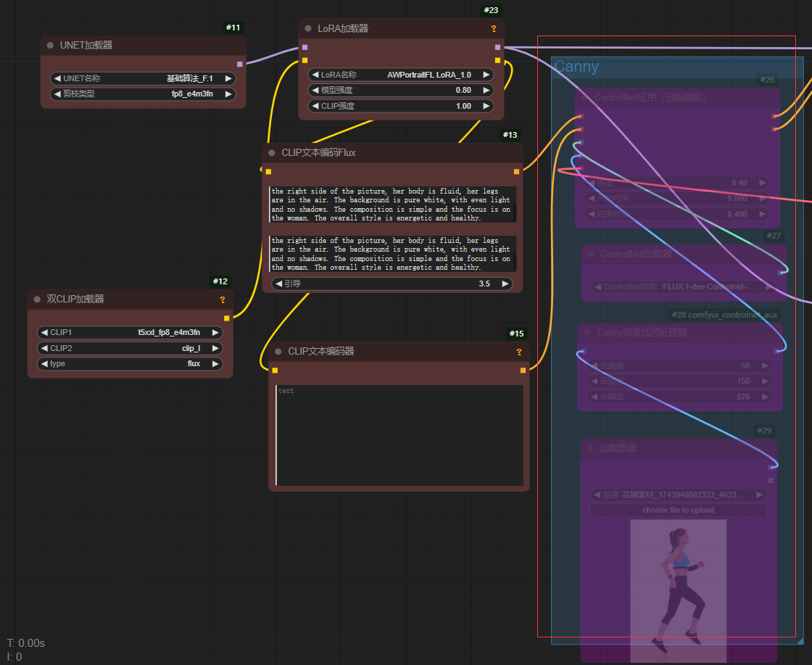
Task: Collapse the Canny细致线预处理器 node dot
Action: coord(587,332)
